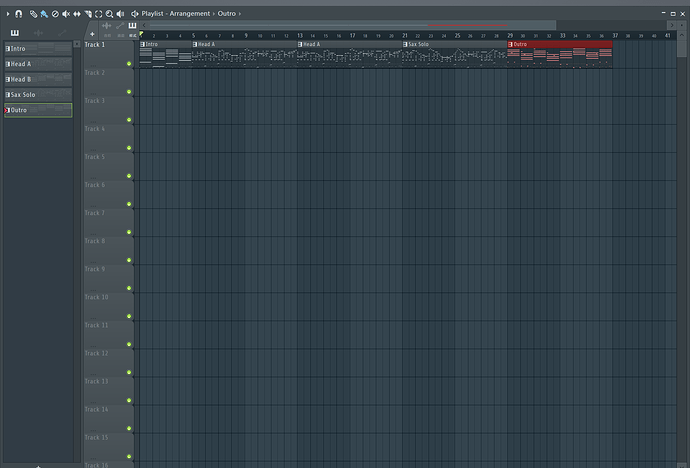Toggle audio clip focus waveform icon
The height and width of the screenshot is (468, 690).
[106, 26]
